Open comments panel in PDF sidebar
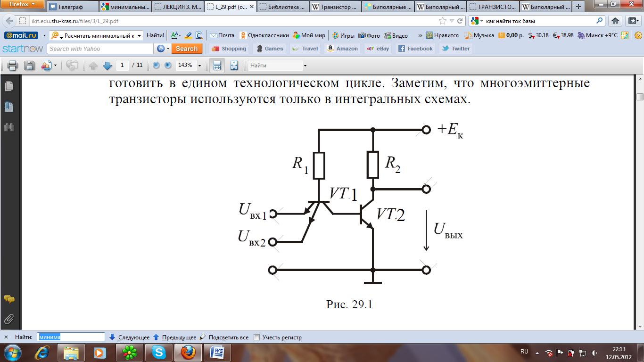The height and width of the screenshot is (362, 644). 9,299
